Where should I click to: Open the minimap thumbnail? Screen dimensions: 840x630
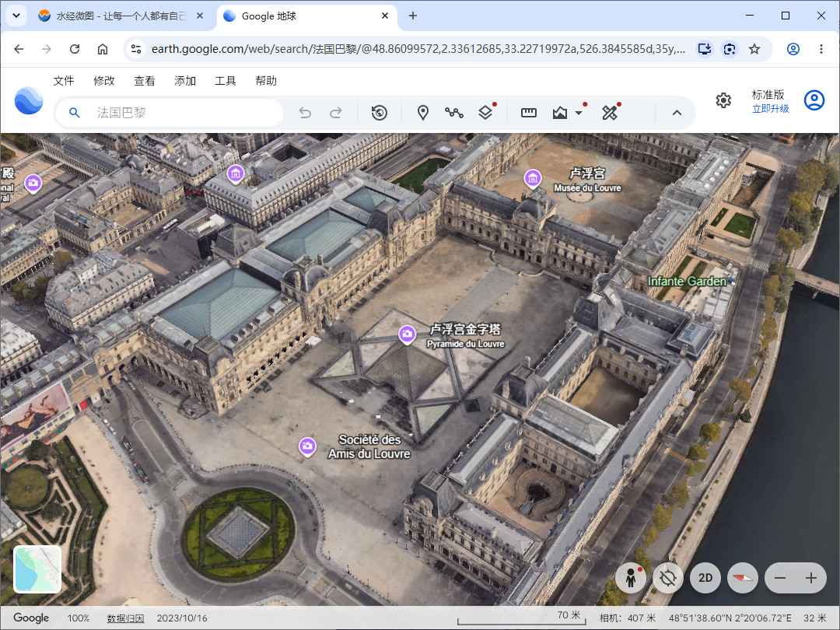[x=37, y=569]
